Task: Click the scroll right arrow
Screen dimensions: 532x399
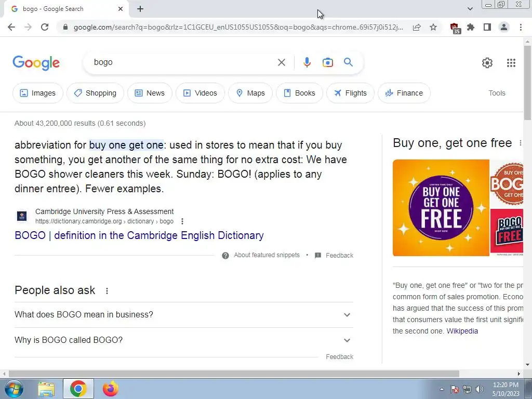Action: 518,374
